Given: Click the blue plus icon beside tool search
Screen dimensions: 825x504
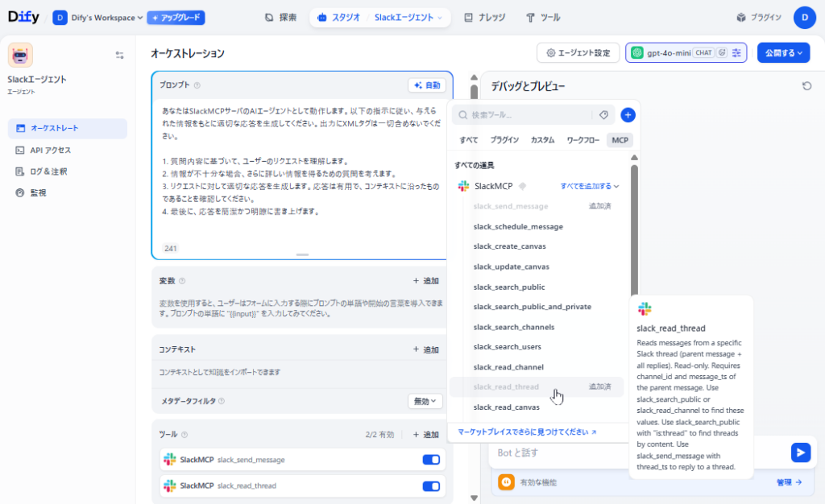Looking at the screenshot, I should (x=628, y=115).
